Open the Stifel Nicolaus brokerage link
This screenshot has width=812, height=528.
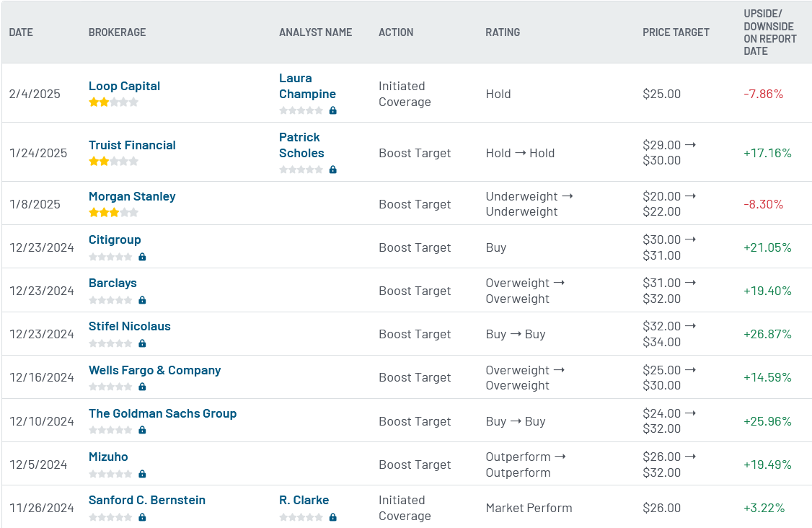130,327
